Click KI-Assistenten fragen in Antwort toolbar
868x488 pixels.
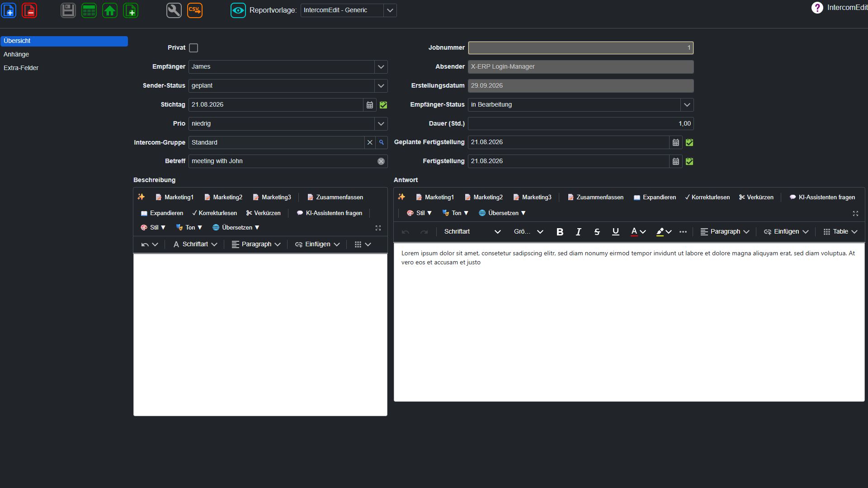coord(822,197)
